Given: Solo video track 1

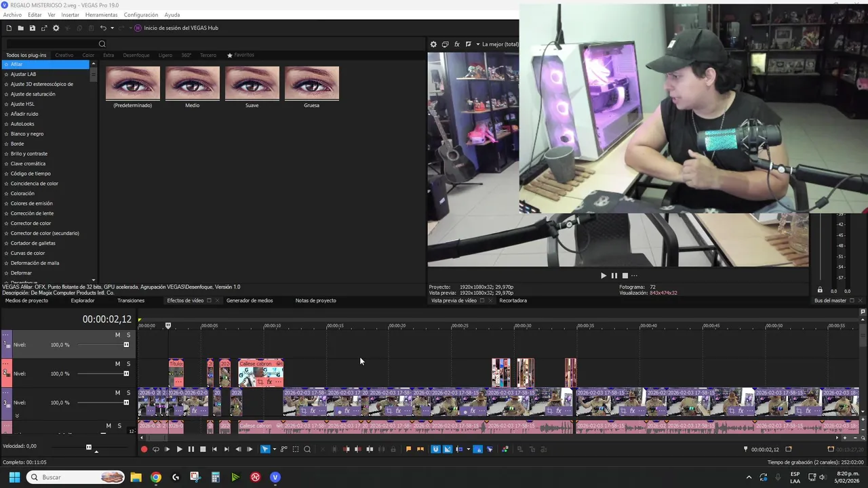Looking at the screenshot, I should click(x=128, y=335).
